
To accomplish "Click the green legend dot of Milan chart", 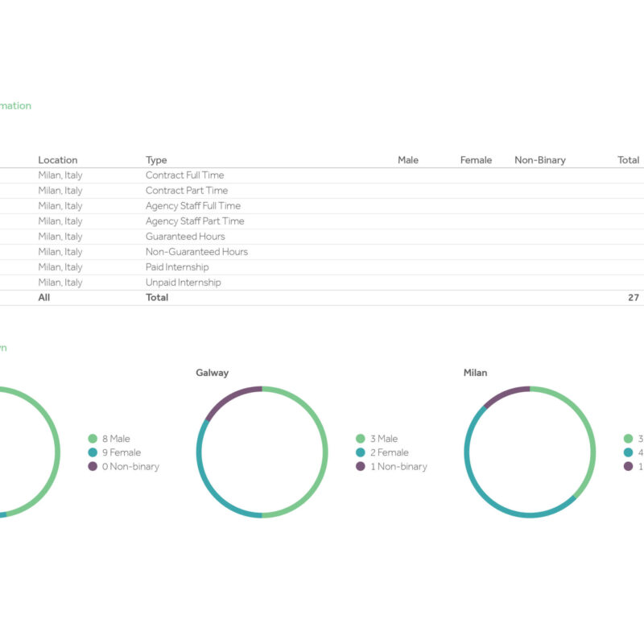I will click(x=628, y=439).
